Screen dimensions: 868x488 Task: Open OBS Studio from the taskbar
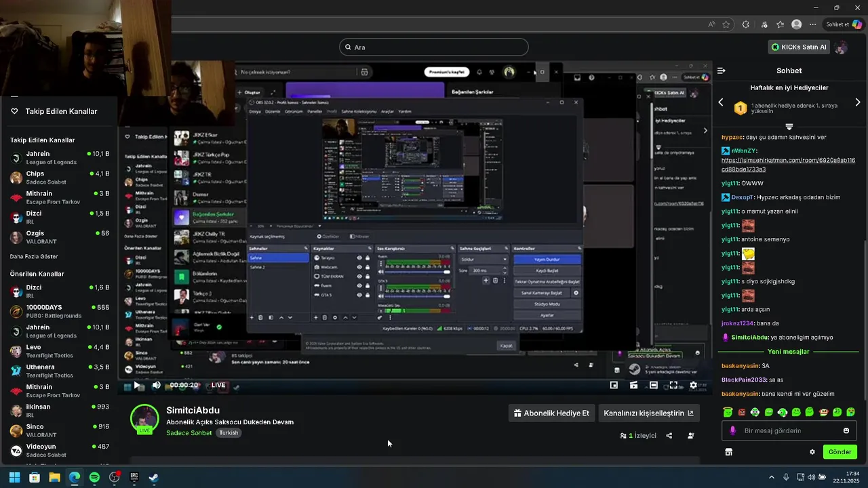(115, 477)
